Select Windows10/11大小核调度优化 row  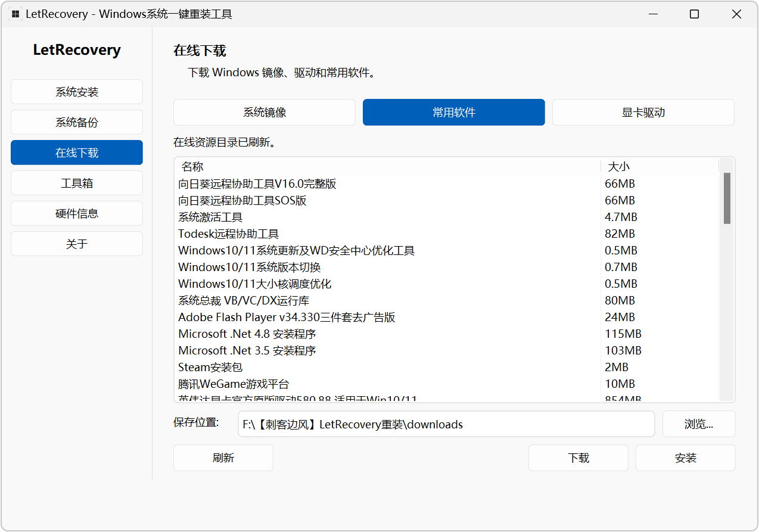click(447, 284)
